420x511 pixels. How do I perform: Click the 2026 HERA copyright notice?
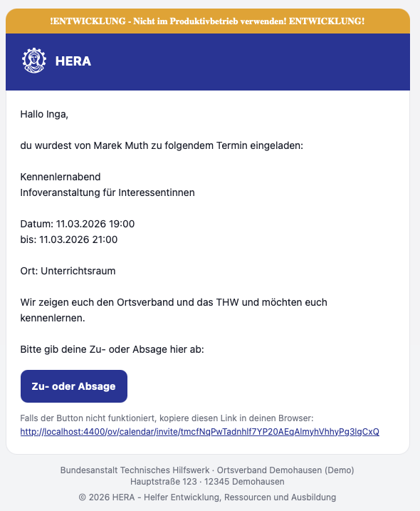click(207, 497)
